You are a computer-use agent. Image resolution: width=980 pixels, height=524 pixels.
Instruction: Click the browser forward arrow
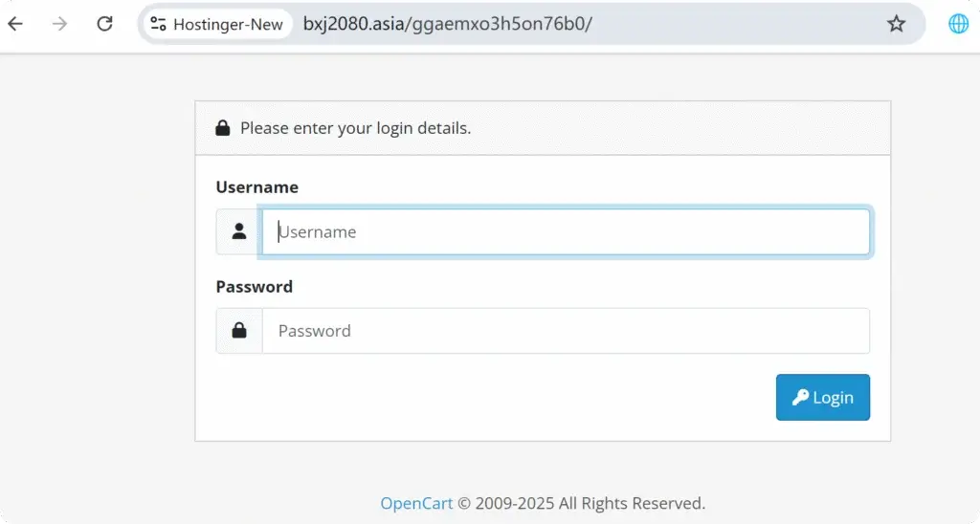pyautogui.click(x=60, y=24)
